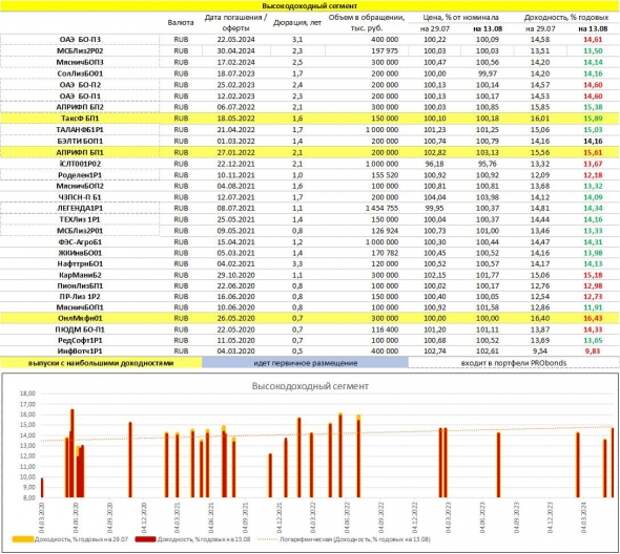Click the 'Дюрация, лет' column header
Viewport: 620px width, 554px height.
297,23
